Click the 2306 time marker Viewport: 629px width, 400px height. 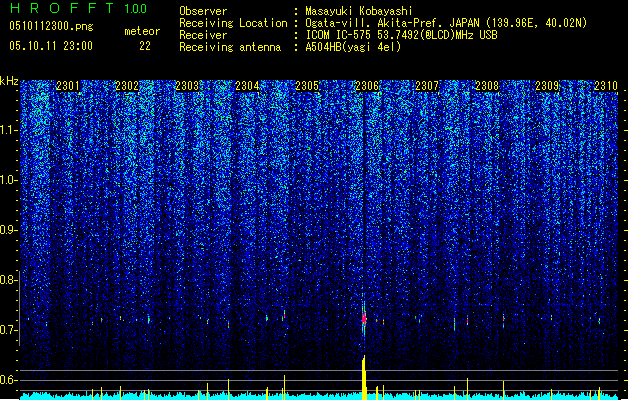(x=367, y=85)
